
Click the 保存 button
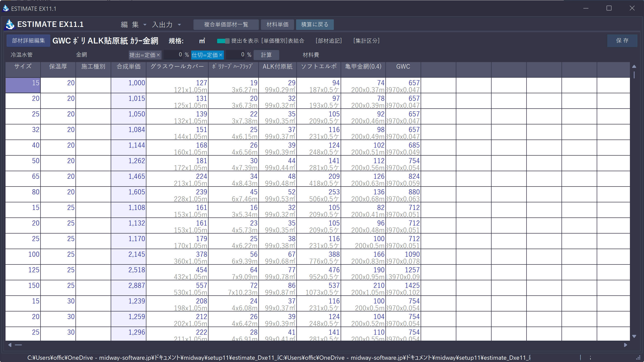click(x=622, y=41)
